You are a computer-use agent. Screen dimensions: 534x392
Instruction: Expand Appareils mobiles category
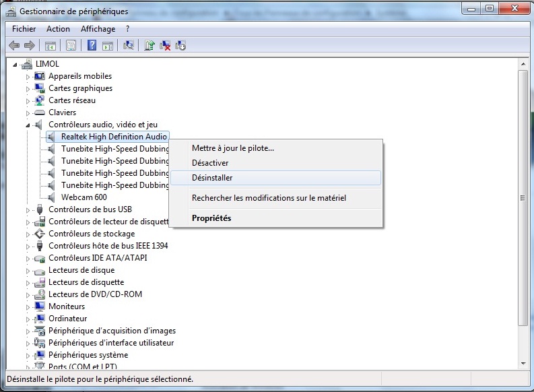[x=28, y=77]
